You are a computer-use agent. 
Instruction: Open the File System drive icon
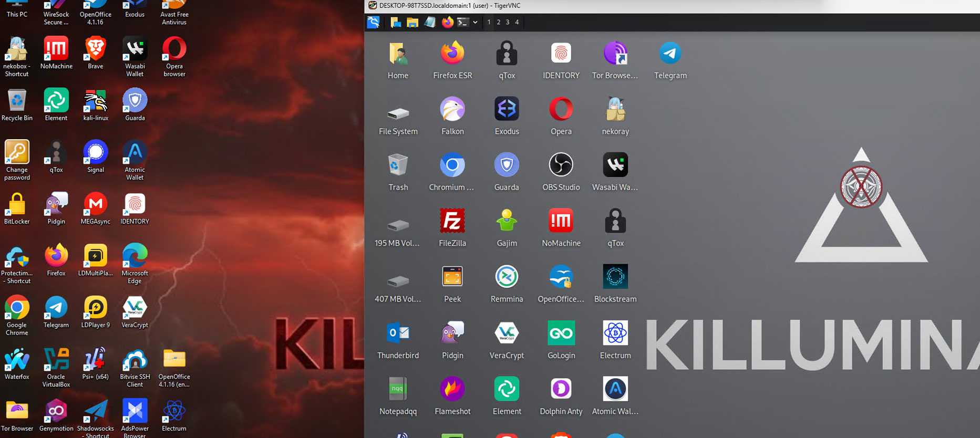[398, 121]
